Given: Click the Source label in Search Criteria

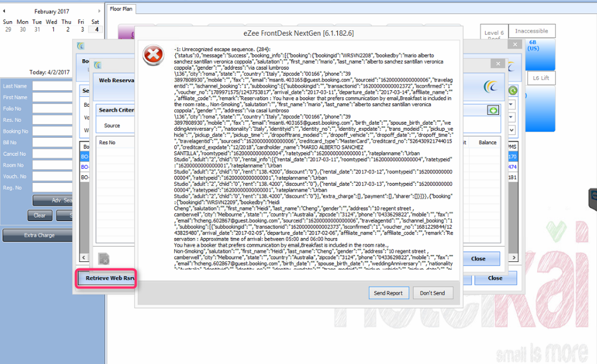Looking at the screenshot, I should pos(112,125).
